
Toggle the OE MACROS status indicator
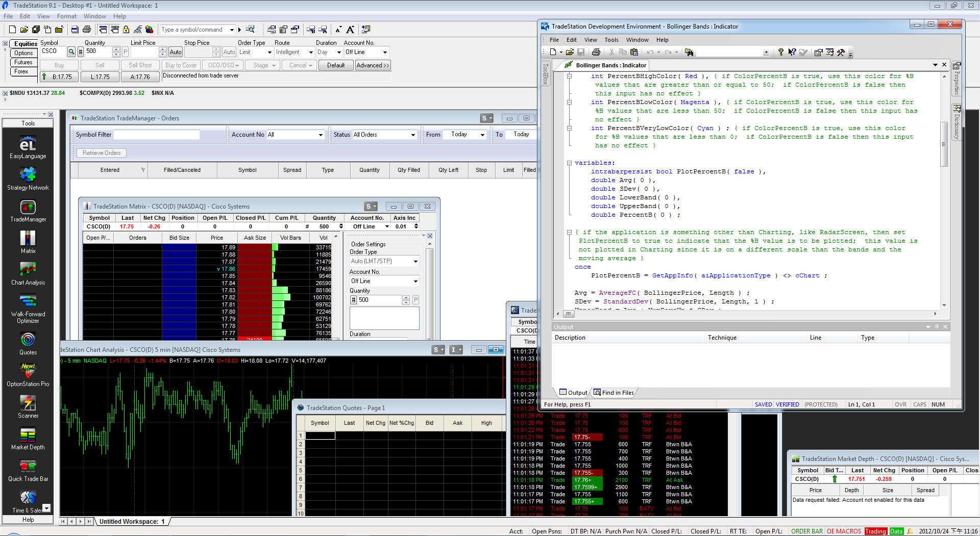coord(844,531)
